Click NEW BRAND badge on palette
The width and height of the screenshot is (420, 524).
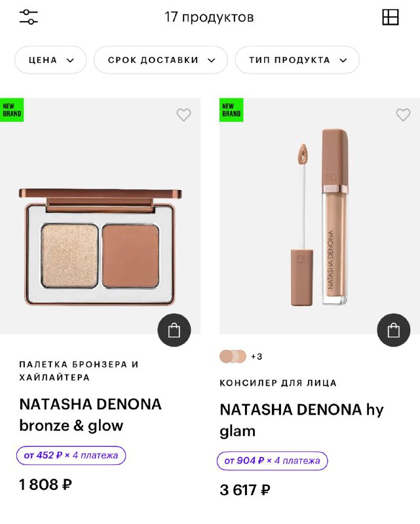click(x=12, y=110)
